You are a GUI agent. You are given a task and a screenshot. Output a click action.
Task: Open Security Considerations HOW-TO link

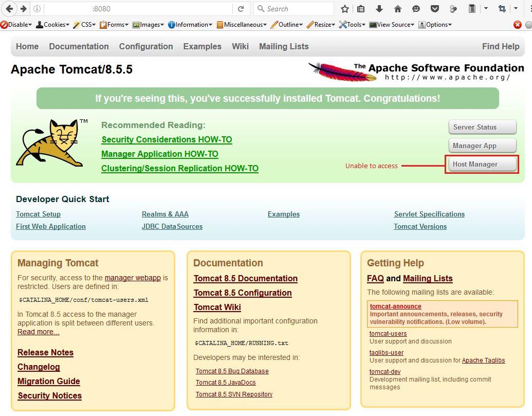pos(167,139)
